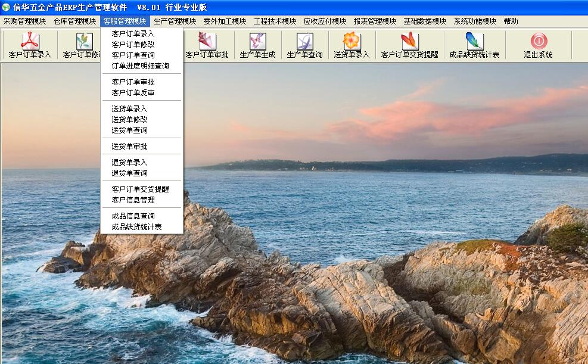Image resolution: width=588 pixels, height=364 pixels.
Task: Expand the 仓库管理模块 menu
Action: coord(74,21)
